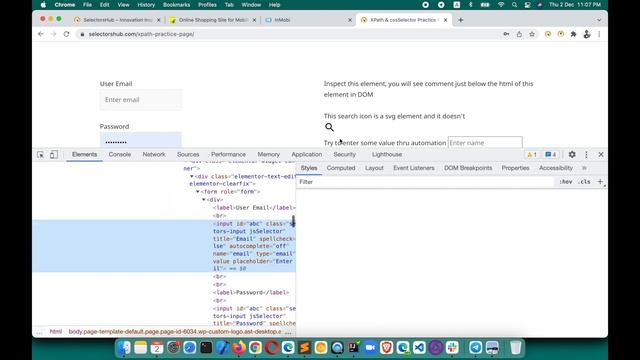Grab the Elements panel scrollbar thumb
Image resolution: width=640 pixels, height=360 pixels.
[293, 222]
